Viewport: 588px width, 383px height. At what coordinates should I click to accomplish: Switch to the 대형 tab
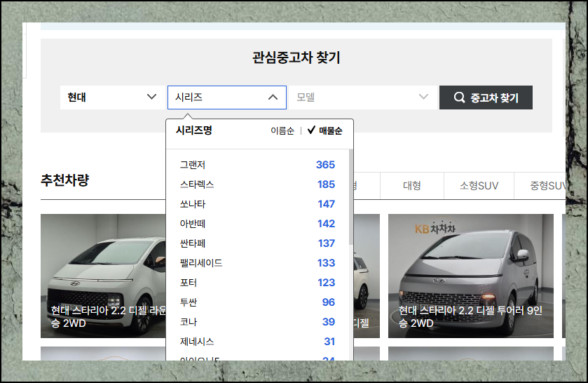pos(412,185)
